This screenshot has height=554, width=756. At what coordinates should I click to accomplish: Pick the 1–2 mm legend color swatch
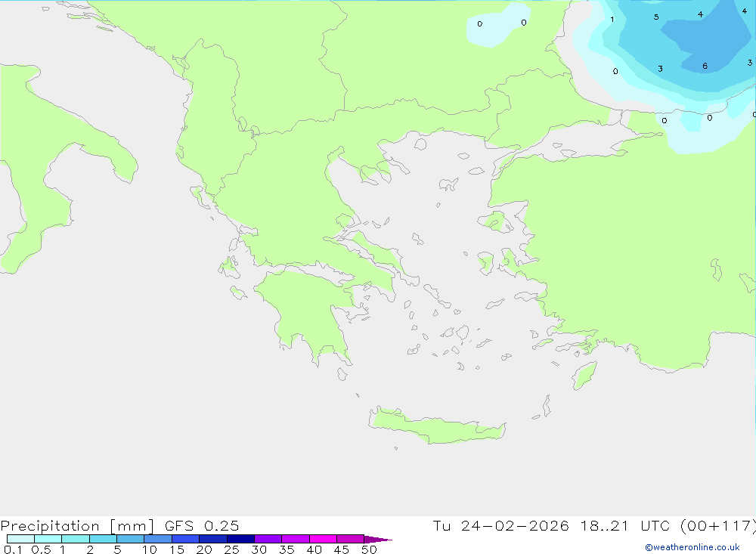[x=76, y=539]
